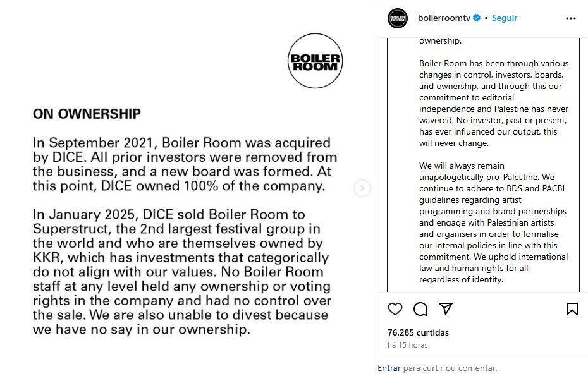This screenshot has width=588, height=376.
Task: Click the 'ON OWNERSHIP' heading in the slide
Action: coord(87,114)
